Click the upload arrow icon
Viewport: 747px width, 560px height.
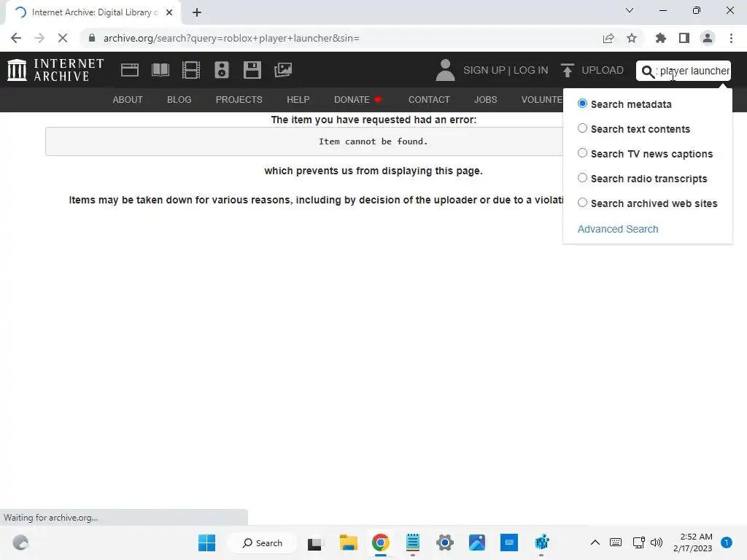tap(567, 71)
